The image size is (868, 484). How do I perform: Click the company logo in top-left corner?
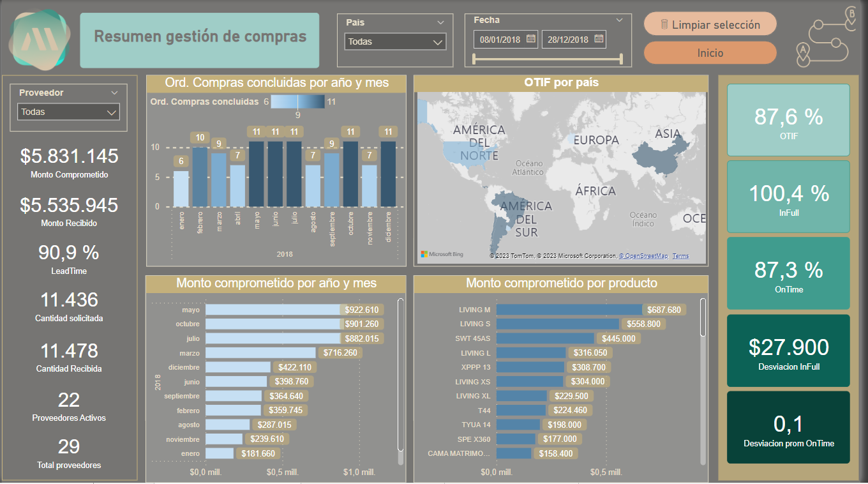[39, 40]
